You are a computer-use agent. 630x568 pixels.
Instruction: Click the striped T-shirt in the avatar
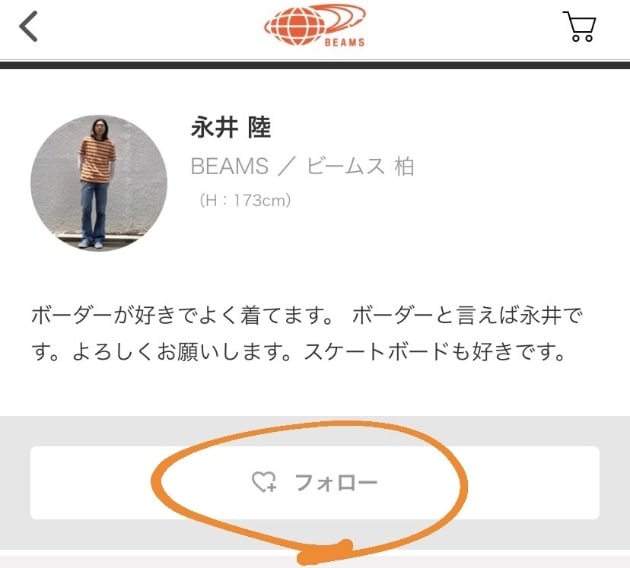[97, 159]
